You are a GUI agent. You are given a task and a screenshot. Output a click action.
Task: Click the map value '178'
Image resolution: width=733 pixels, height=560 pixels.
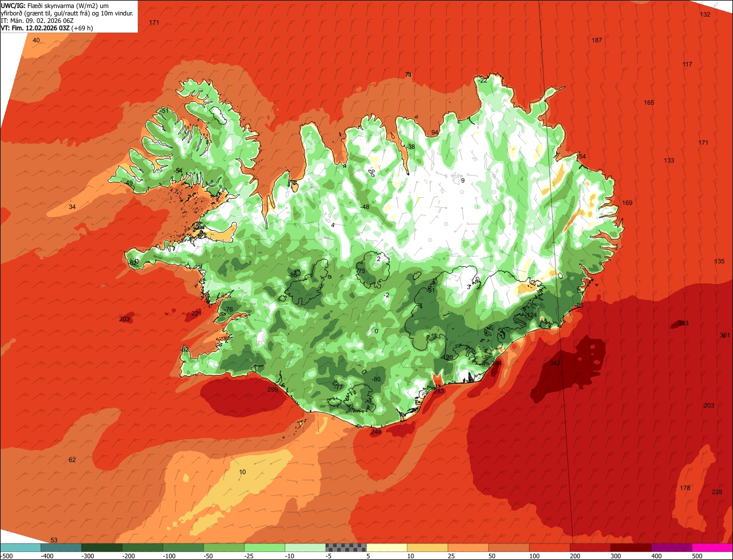pyautogui.click(x=685, y=488)
